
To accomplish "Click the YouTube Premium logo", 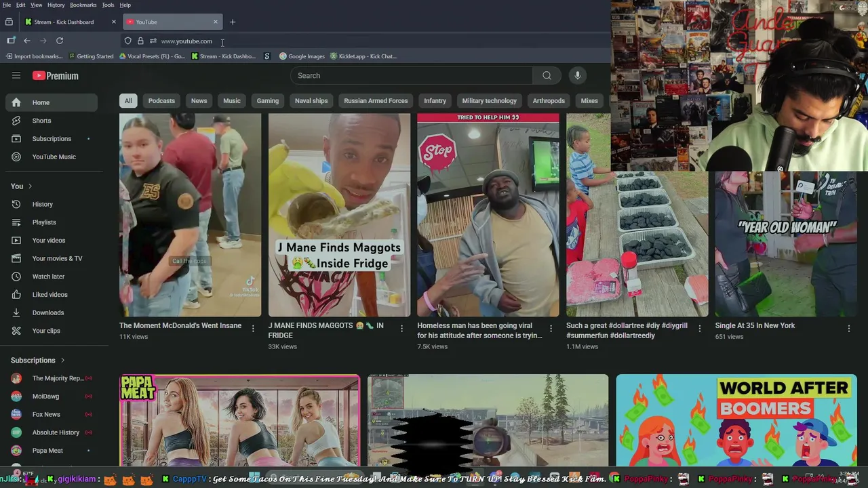I will click(x=56, y=76).
